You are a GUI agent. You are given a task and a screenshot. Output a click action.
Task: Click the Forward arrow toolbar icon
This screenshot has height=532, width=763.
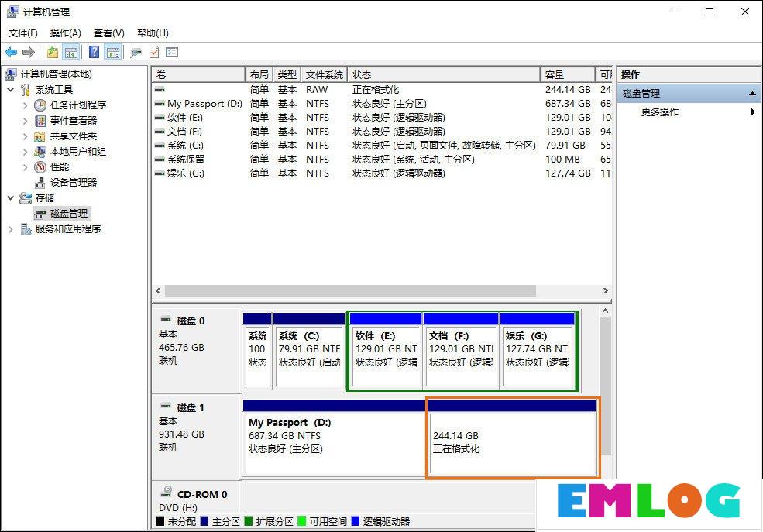pyautogui.click(x=29, y=52)
